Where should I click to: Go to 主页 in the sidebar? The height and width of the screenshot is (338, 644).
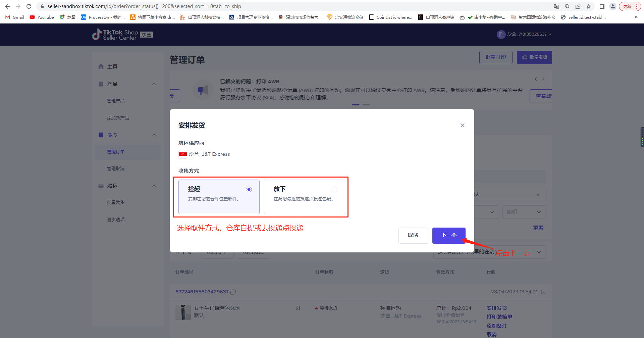[x=112, y=67]
